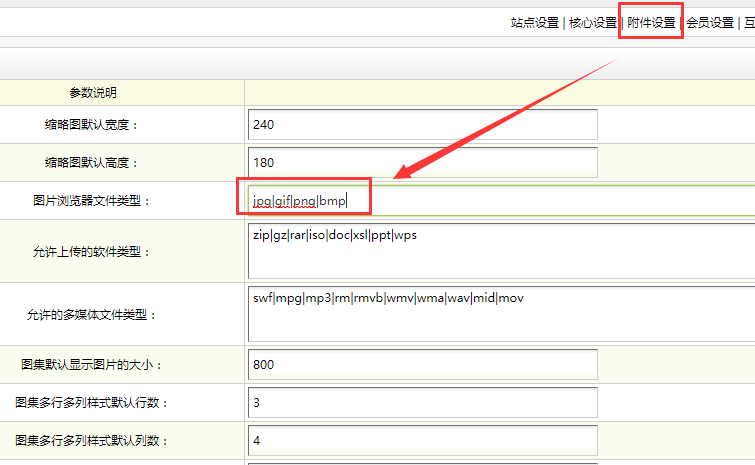Screen dimensions: 755x465
Task: Focus the default columns field showing 4
Action: 422,441
